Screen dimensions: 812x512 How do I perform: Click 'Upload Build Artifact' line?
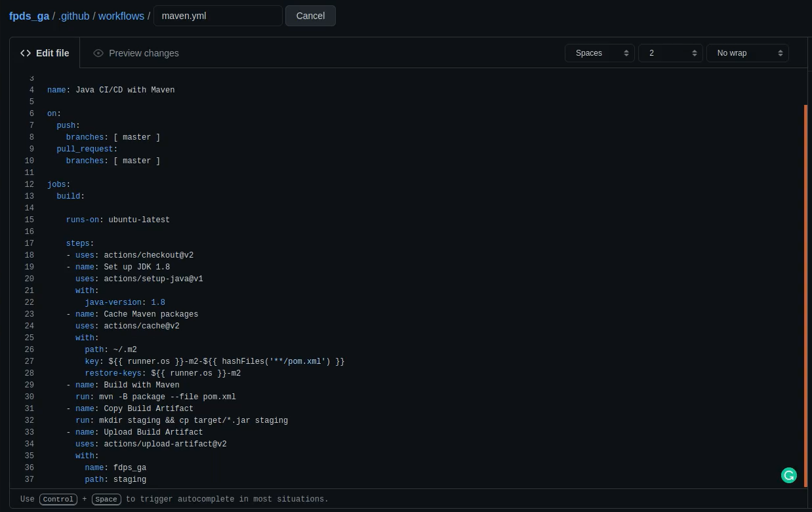point(134,432)
